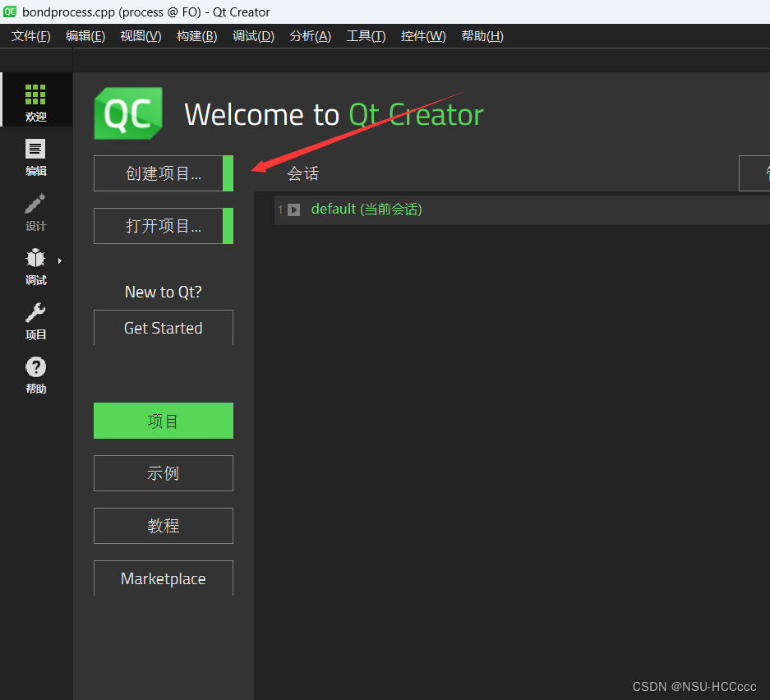Open the 构建 (Build) menu
The image size is (770, 700).
196,36
